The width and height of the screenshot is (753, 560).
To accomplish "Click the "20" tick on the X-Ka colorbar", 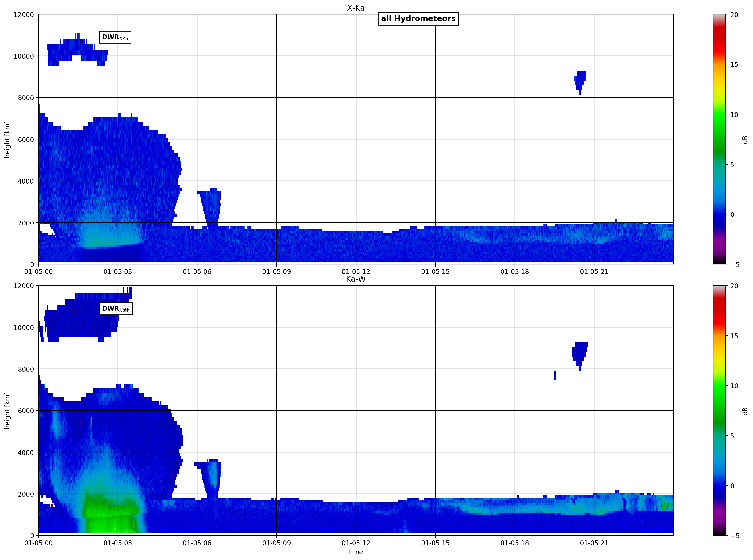I will 734,14.
